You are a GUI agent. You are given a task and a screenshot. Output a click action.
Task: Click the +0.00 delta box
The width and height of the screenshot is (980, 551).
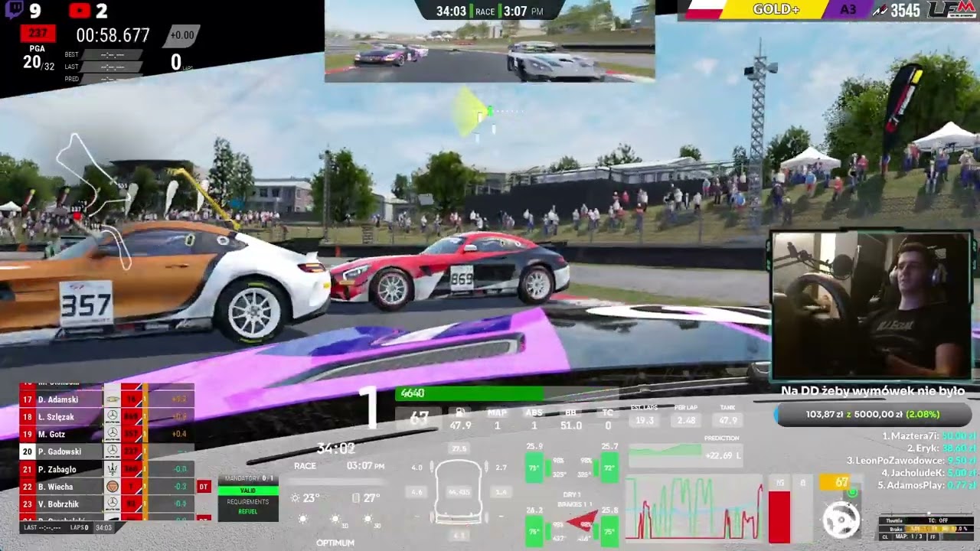[x=182, y=35]
